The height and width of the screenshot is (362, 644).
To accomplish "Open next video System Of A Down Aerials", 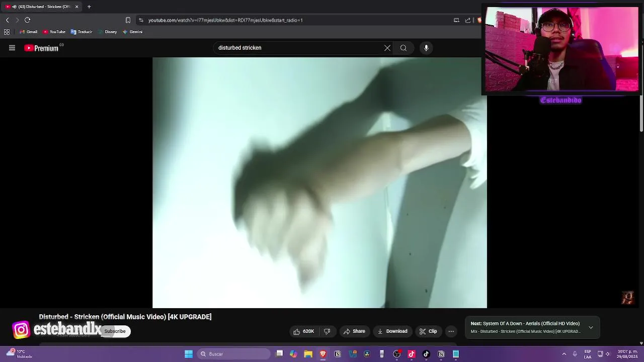I will [525, 324].
